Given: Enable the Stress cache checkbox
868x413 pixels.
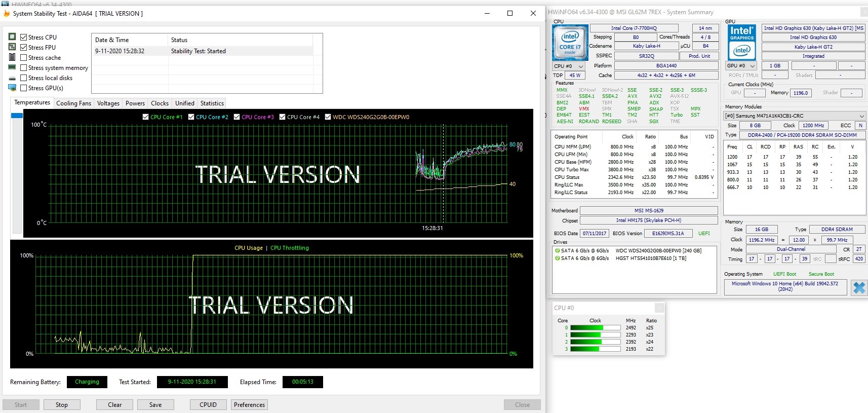Looking at the screenshot, I should [23, 58].
